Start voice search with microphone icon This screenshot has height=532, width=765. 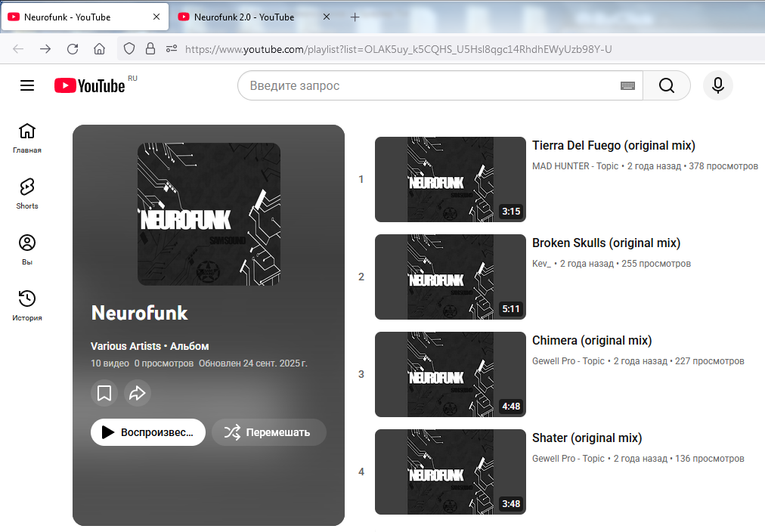click(717, 85)
